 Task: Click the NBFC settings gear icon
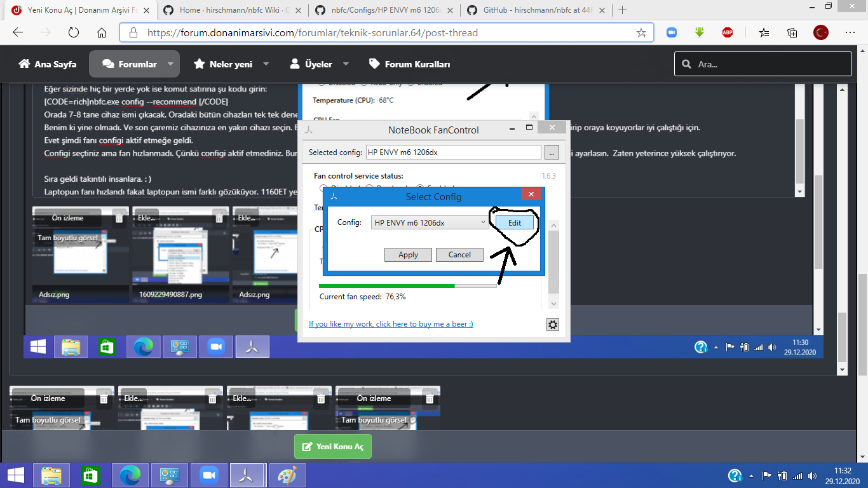coord(553,325)
